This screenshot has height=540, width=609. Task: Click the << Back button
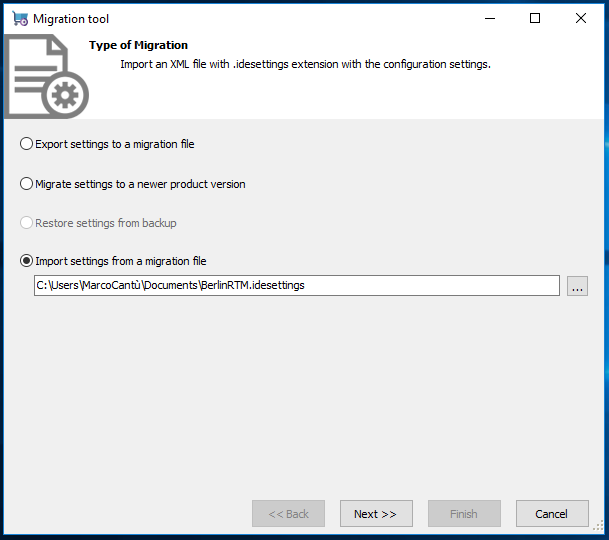pyautogui.click(x=288, y=514)
